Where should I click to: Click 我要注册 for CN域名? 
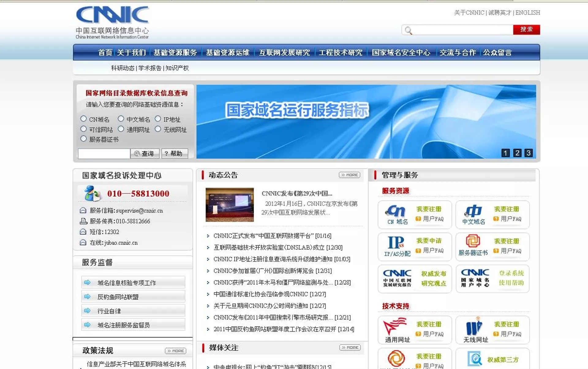[x=429, y=209]
